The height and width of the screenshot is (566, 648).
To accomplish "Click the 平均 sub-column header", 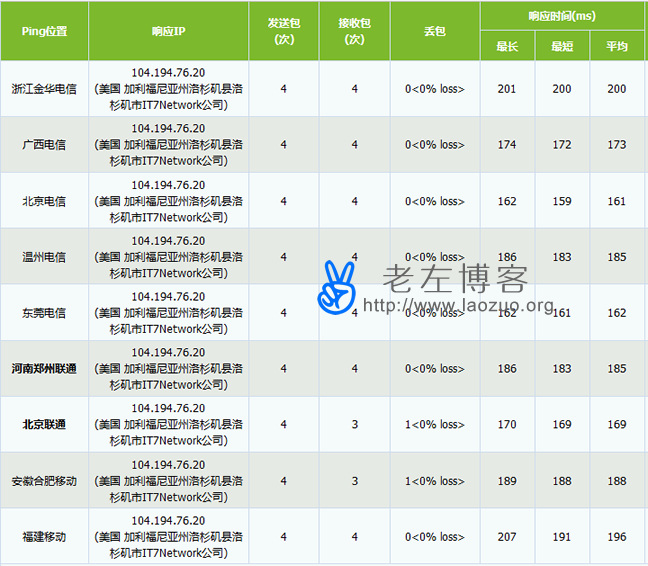I will click(617, 46).
